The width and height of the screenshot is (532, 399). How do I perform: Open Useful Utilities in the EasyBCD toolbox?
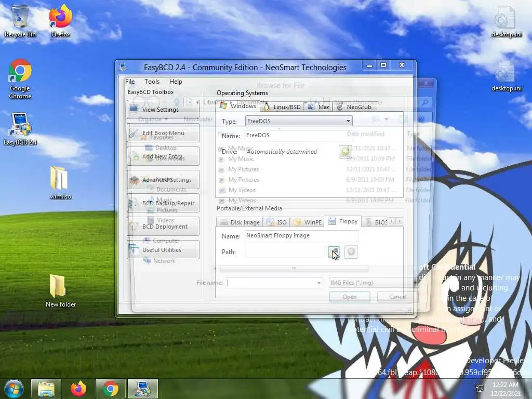click(x=163, y=250)
